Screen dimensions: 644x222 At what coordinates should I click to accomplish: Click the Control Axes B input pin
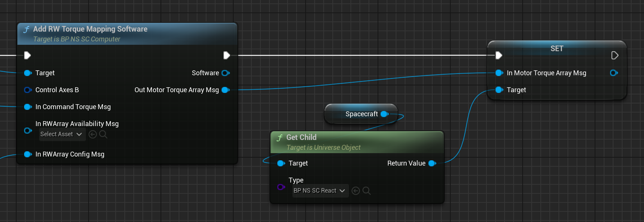(x=28, y=90)
